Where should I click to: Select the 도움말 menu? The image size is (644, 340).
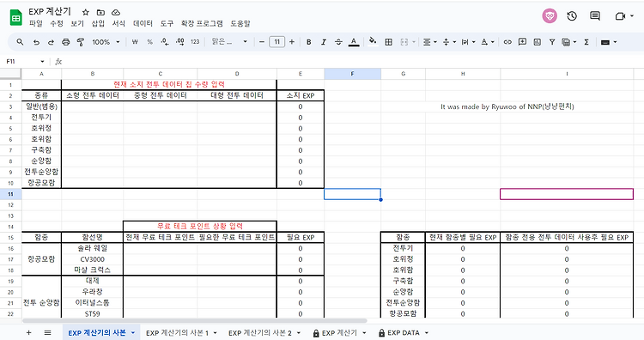pos(240,23)
